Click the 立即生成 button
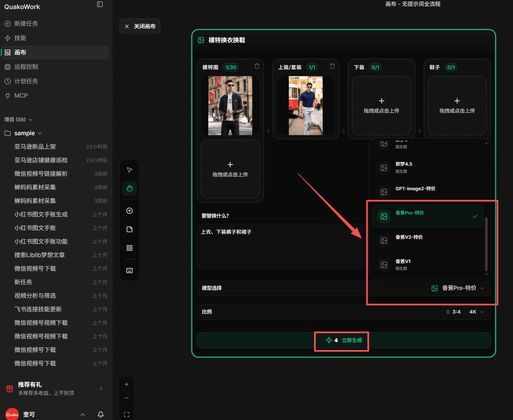Viewport: 513px width, 420px height. click(343, 340)
